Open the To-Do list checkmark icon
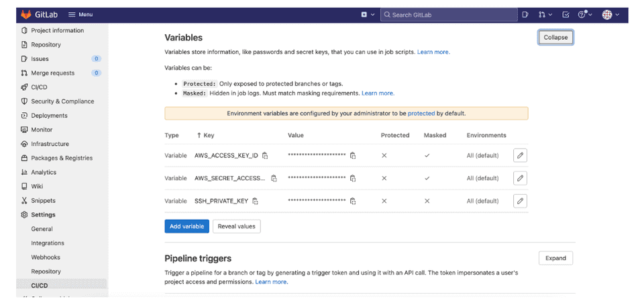The height and width of the screenshot is (299, 644). point(566,15)
